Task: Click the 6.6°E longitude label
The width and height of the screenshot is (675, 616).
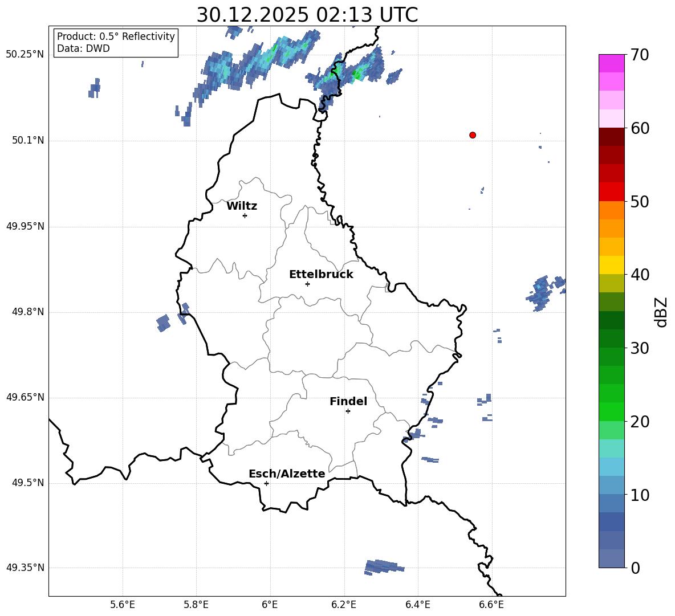Action: pos(491,605)
